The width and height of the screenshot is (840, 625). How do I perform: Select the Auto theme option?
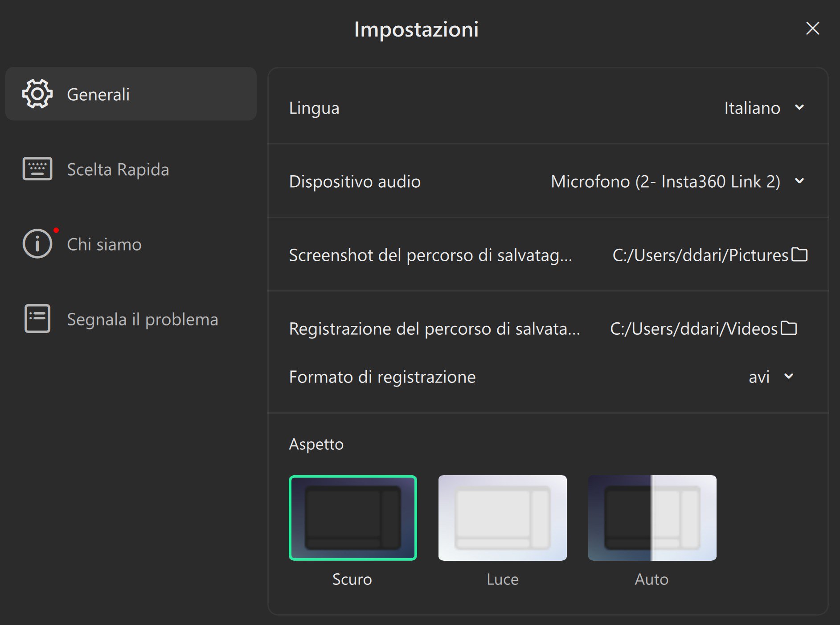(x=652, y=518)
